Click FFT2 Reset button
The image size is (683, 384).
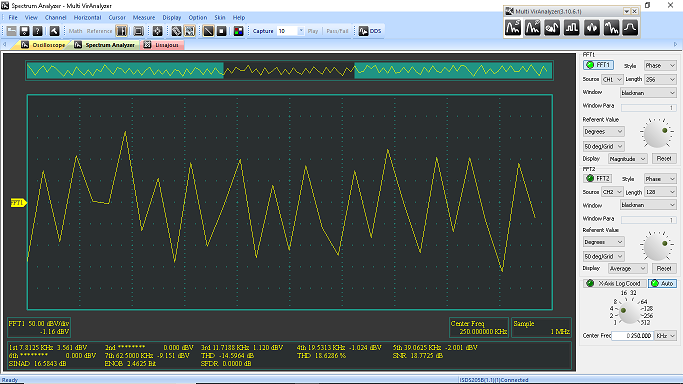(664, 269)
